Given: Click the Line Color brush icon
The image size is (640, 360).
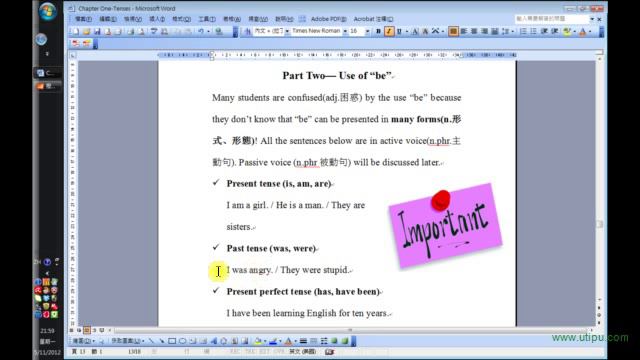Looking at the screenshot, I should [x=273, y=341].
